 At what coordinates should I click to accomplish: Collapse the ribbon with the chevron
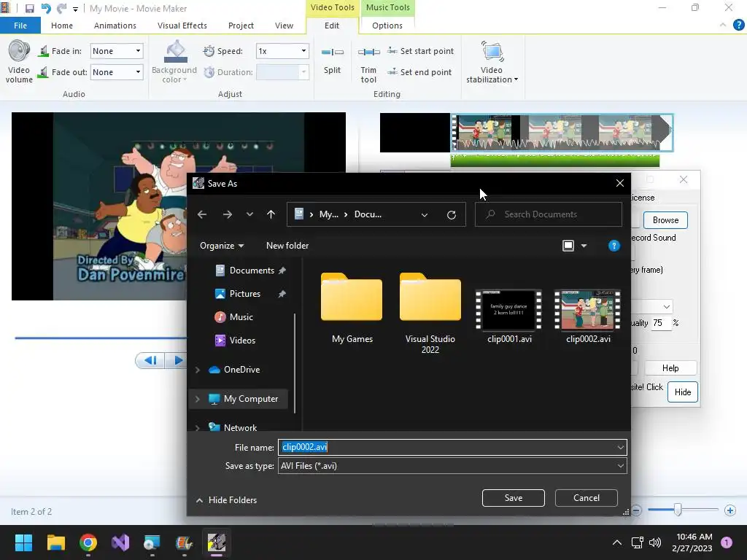click(723, 25)
